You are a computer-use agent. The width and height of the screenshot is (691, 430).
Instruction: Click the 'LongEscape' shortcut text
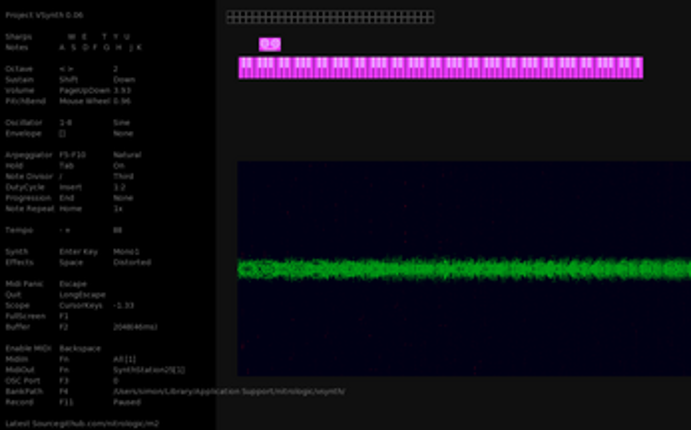[82, 295]
